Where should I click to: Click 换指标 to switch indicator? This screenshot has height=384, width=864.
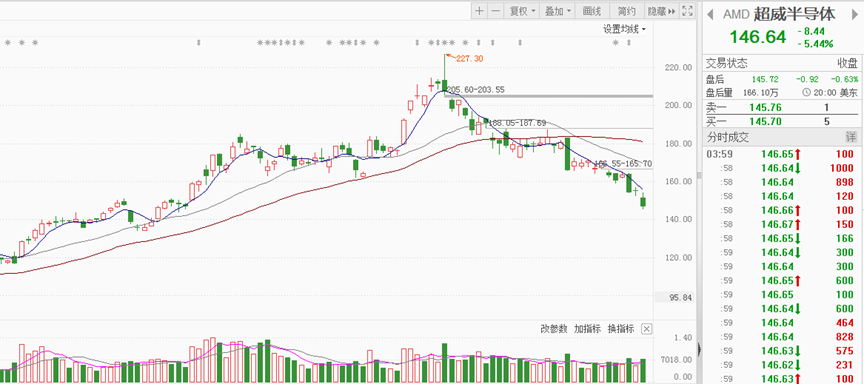pos(621,329)
